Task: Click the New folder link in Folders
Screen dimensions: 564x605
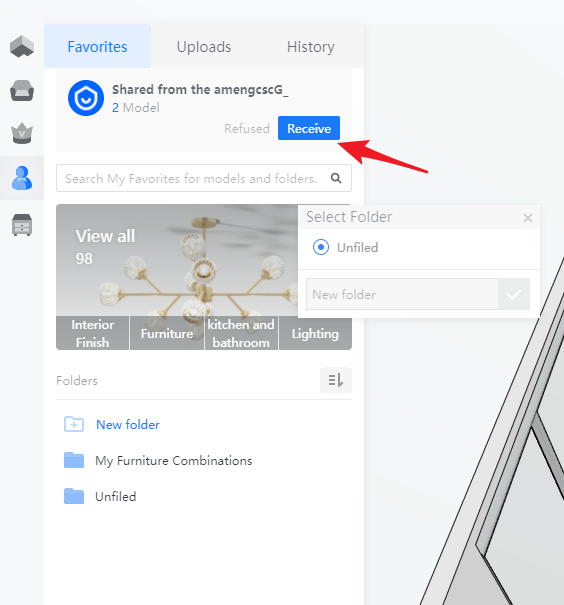Action: 128,424
